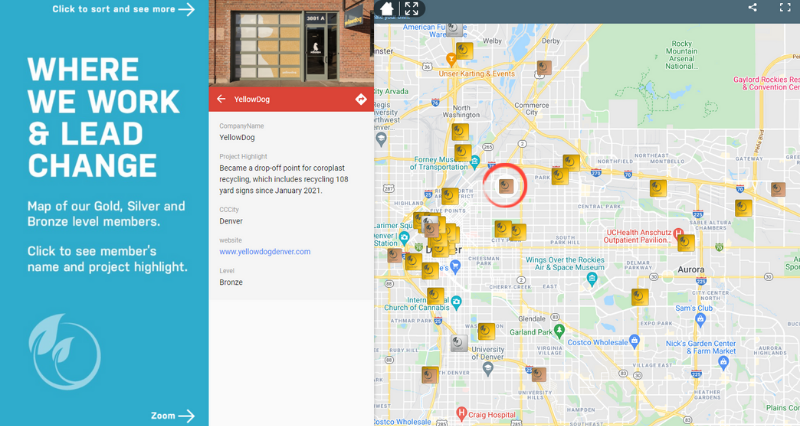Click the UCHealth Anschutz hospital pin
This screenshot has width=800, height=426.
[678, 234]
